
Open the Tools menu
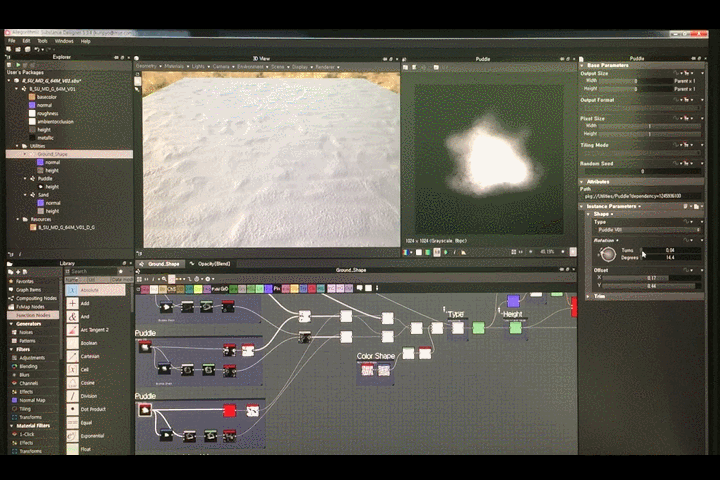pyautogui.click(x=42, y=41)
